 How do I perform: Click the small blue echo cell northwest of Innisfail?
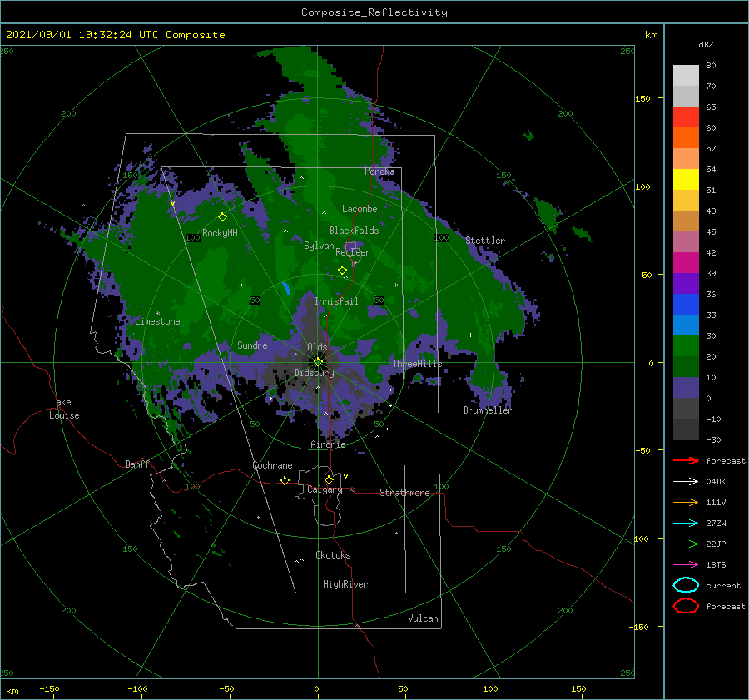click(286, 288)
